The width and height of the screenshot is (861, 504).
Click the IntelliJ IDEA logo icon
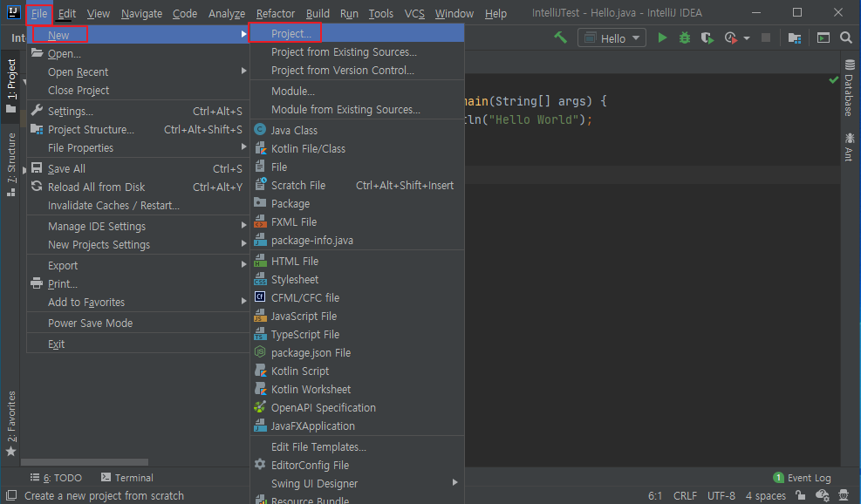(13, 12)
